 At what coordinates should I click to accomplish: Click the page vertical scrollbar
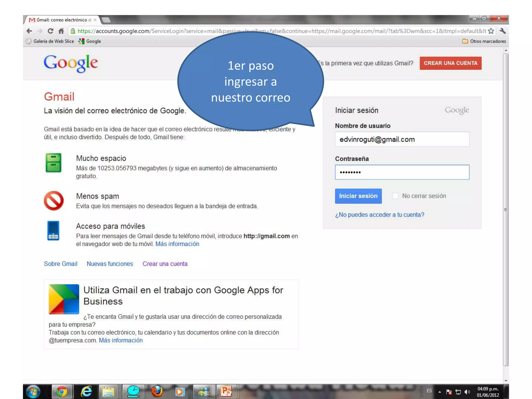pyautogui.click(x=506, y=209)
